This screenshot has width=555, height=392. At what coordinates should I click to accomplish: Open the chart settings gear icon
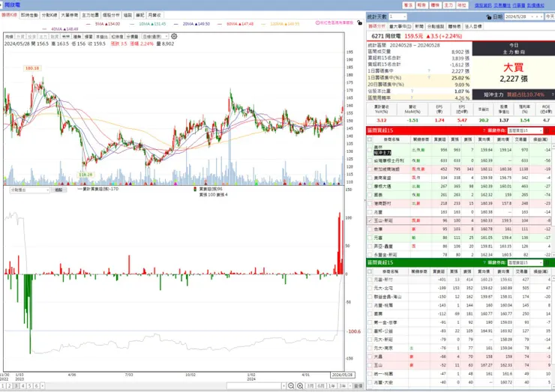(174, 37)
